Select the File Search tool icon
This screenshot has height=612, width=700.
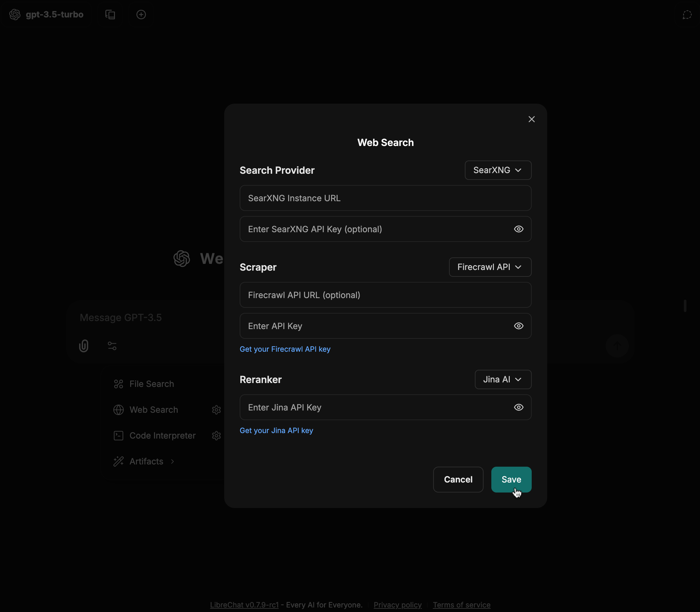[x=119, y=384]
